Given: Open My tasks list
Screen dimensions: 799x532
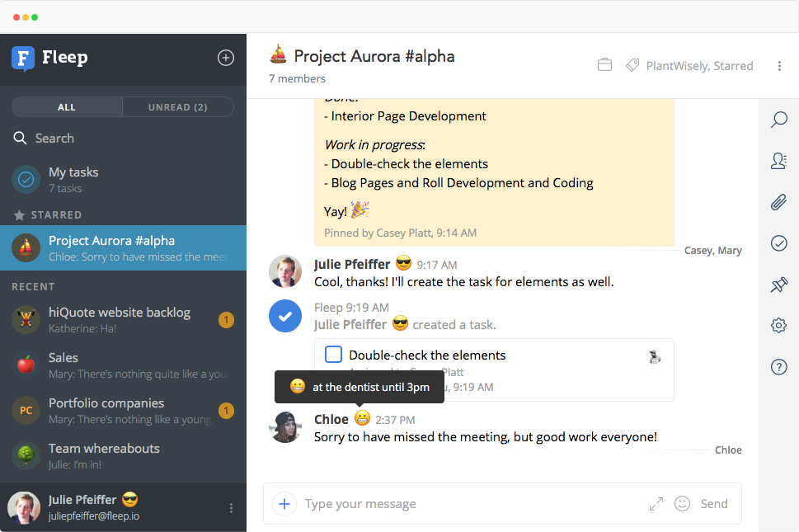Looking at the screenshot, I should (x=123, y=179).
